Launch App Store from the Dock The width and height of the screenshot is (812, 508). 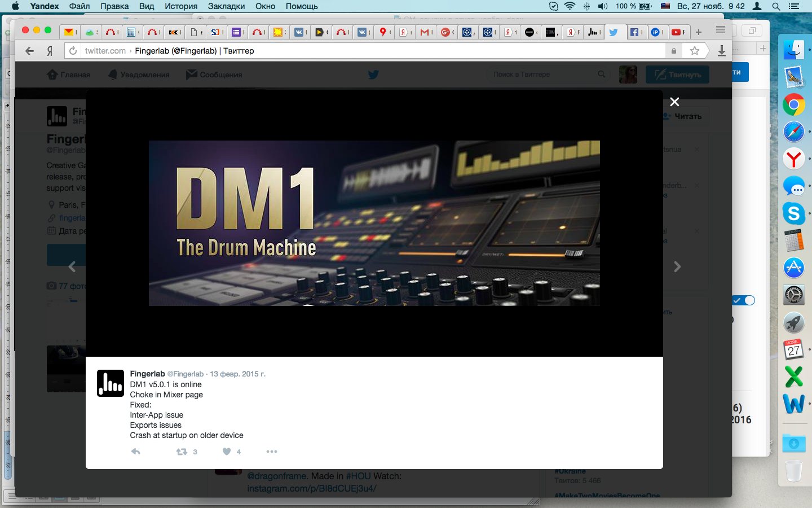pos(794,268)
